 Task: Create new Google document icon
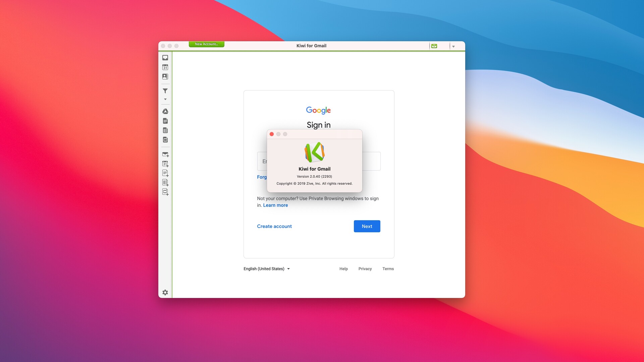click(165, 173)
